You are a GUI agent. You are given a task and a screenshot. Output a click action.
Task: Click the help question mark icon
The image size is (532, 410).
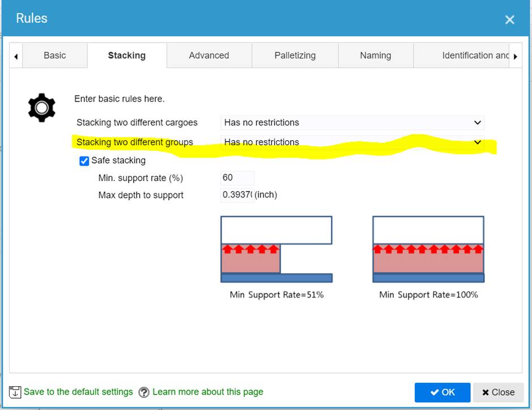point(144,392)
